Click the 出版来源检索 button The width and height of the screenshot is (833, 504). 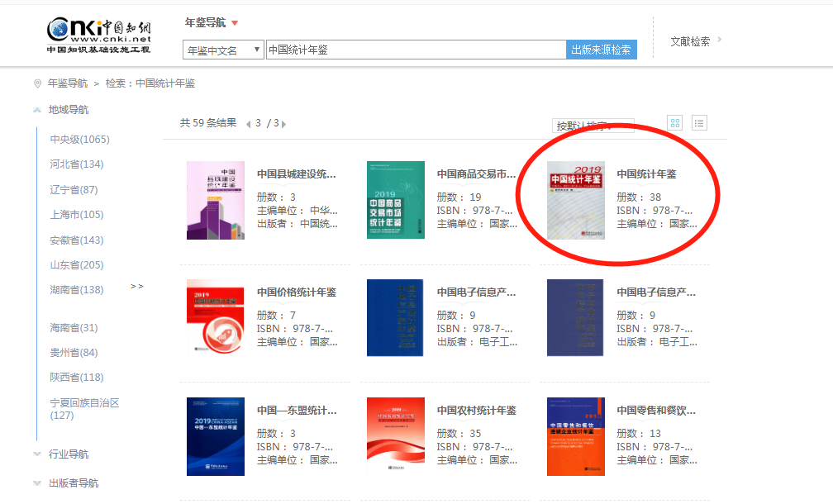tap(602, 50)
